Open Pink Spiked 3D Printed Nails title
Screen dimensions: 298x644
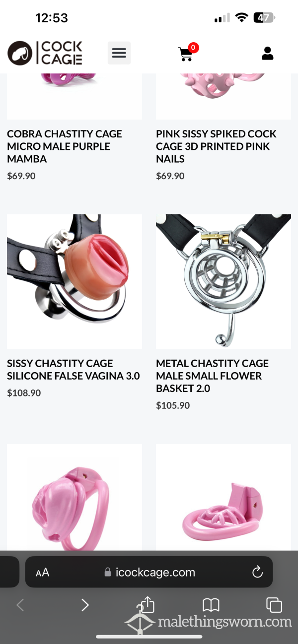pyautogui.click(x=216, y=146)
